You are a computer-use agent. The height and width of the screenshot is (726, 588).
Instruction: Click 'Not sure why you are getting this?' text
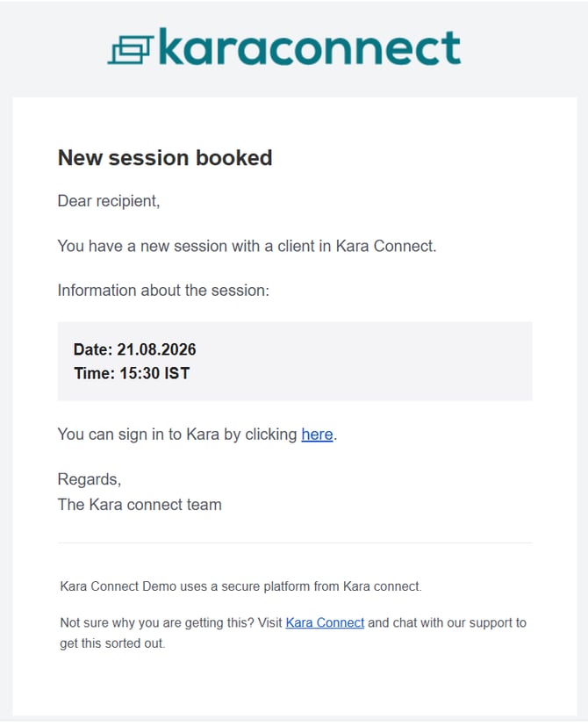click(157, 622)
